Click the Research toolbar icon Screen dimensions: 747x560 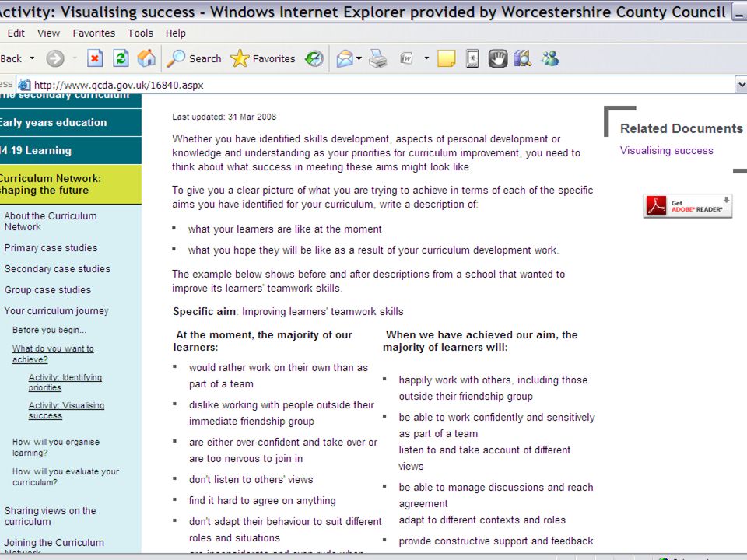(472, 58)
